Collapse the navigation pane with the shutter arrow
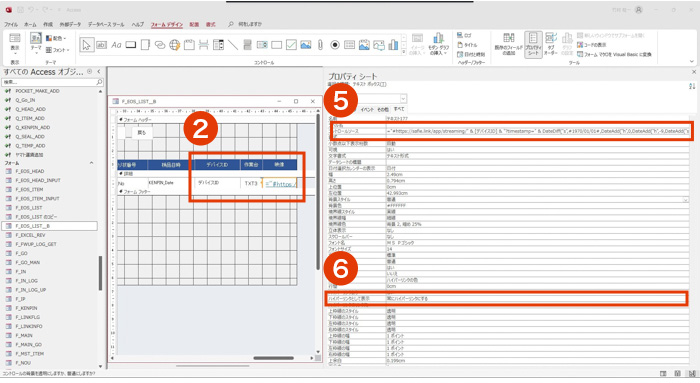 pyautogui.click(x=99, y=72)
